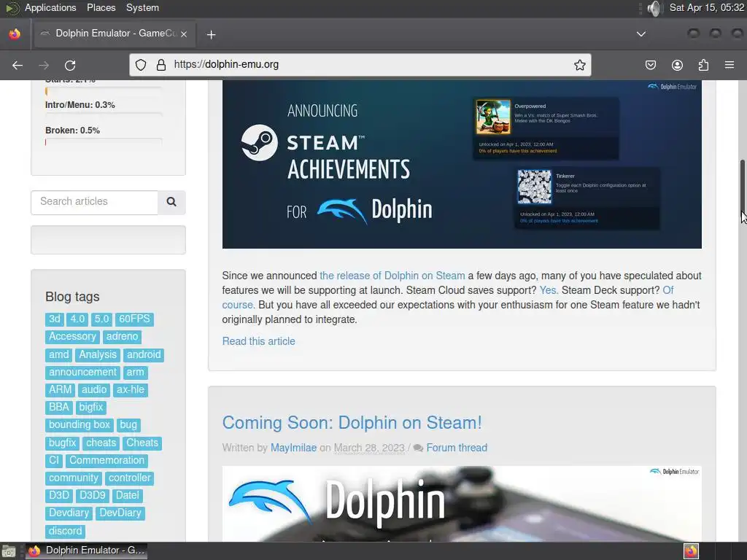Image resolution: width=747 pixels, height=560 pixels.
Task: List all tabs dropdown arrow
Action: (x=641, y=34)
